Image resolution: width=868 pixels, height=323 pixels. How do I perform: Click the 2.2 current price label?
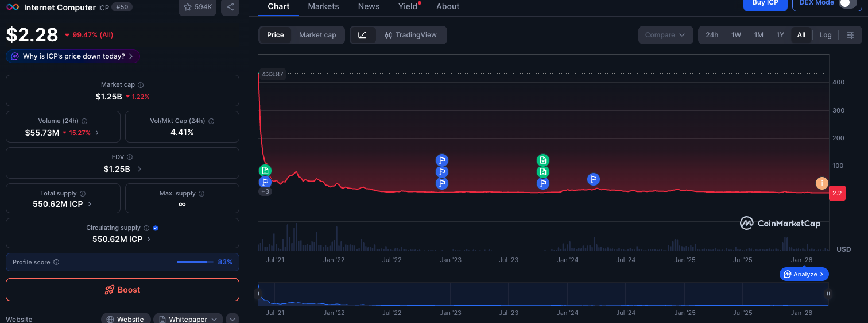coord(837,193)
